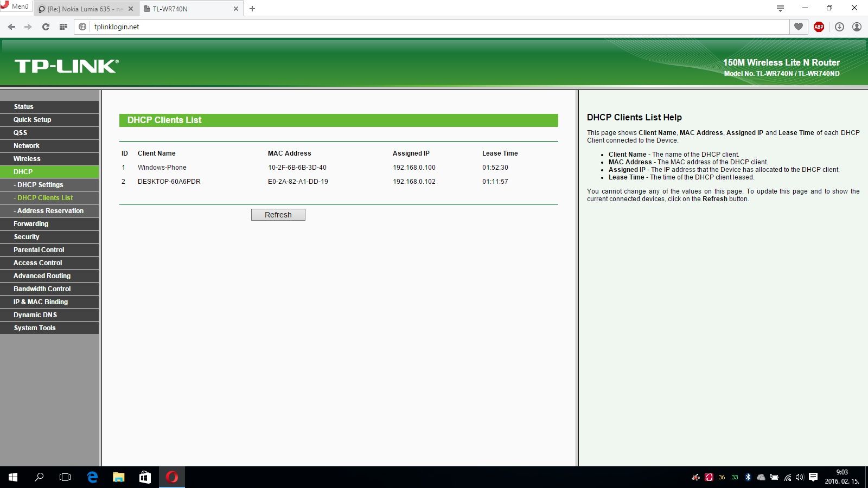
Task: Open the downloads icon
Action: pyautogui.click(x=839, y=27)
